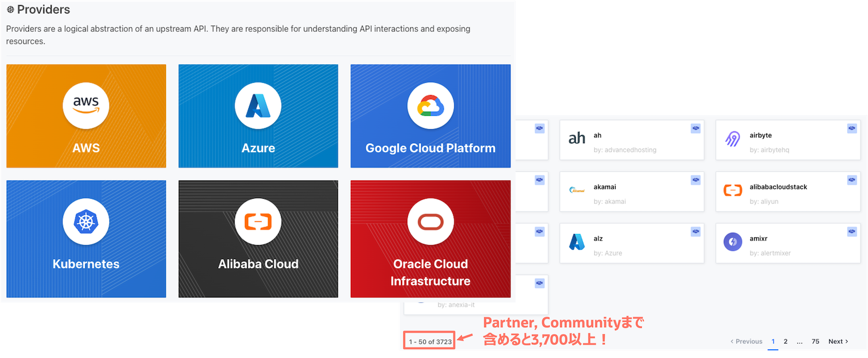Image resolution: width=868 pixels, height=358 pixels.
Task: Click the Providers description paragraph
Action: click(238, 35)
